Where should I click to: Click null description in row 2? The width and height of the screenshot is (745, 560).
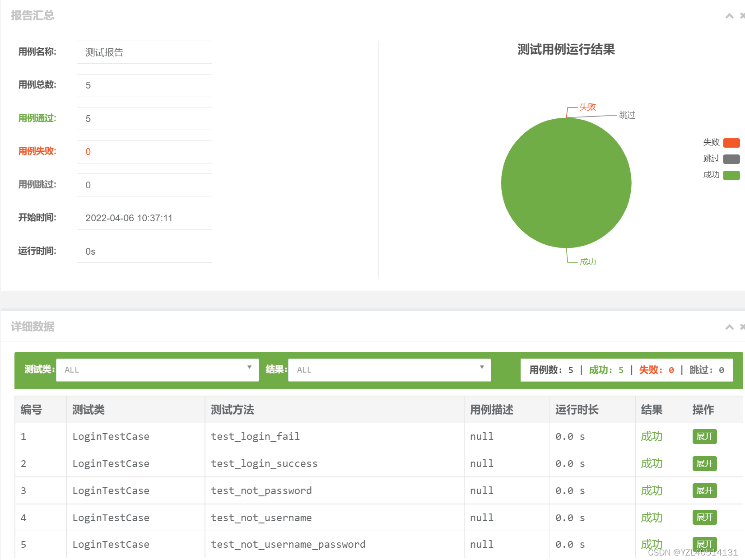482,463
